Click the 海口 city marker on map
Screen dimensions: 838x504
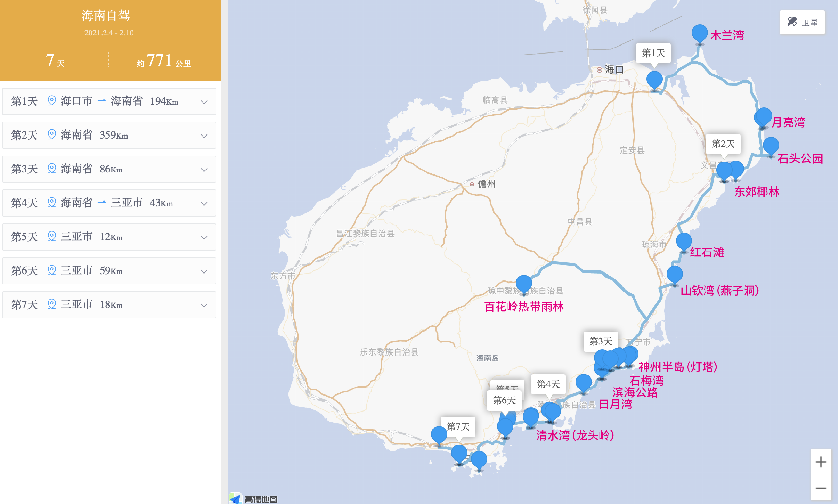click(x=599, y=70)
